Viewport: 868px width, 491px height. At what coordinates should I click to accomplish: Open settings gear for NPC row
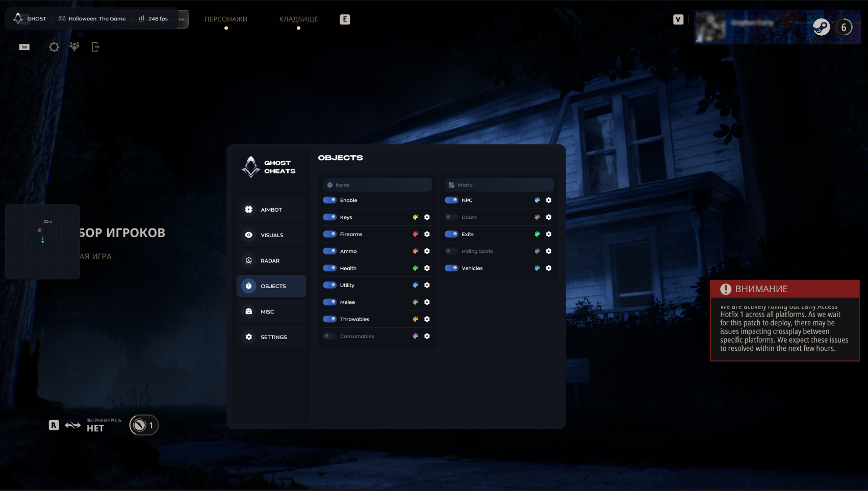click(x=549, y=200)
